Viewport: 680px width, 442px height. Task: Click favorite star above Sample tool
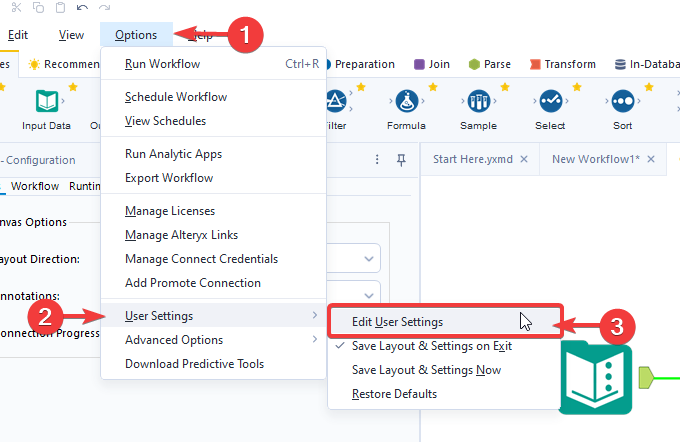point(505,87)
